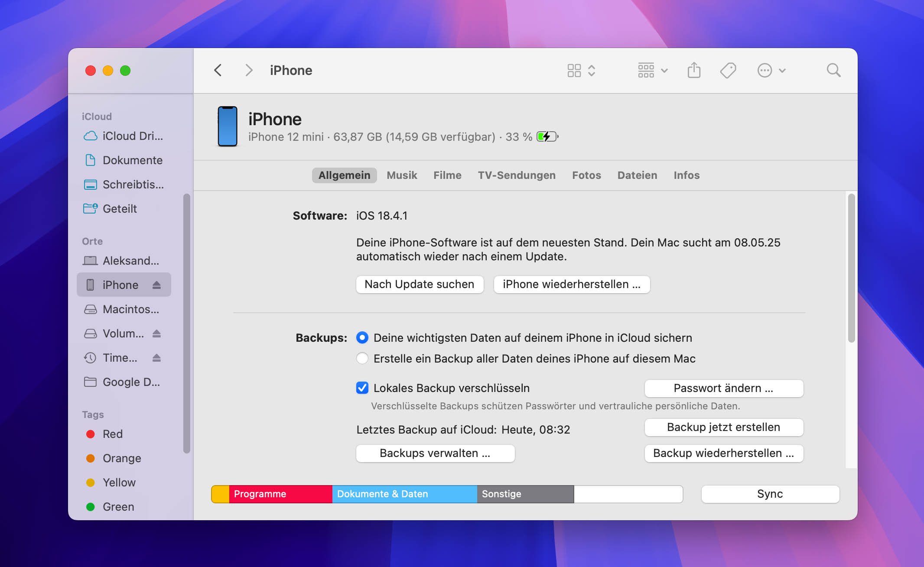The image size is (924, 567).
Task: Open the more actions ellipsis icon
Action: [x=765, y=70]
